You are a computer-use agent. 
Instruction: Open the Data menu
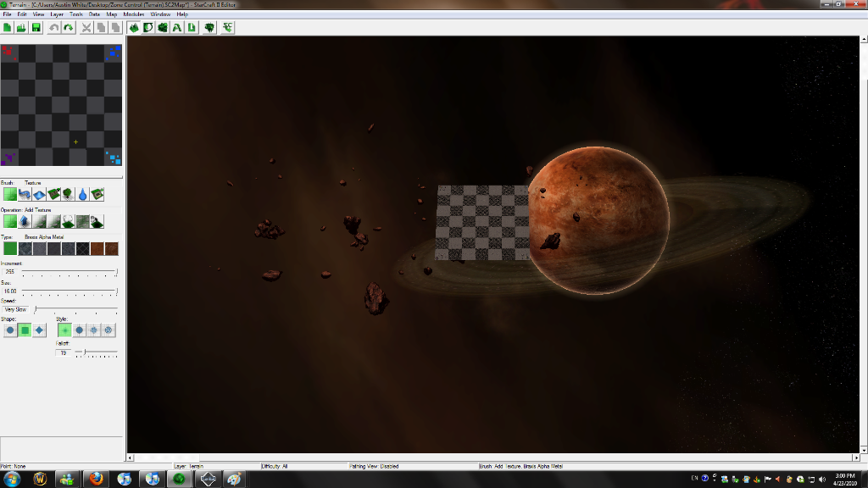[95, 14]
